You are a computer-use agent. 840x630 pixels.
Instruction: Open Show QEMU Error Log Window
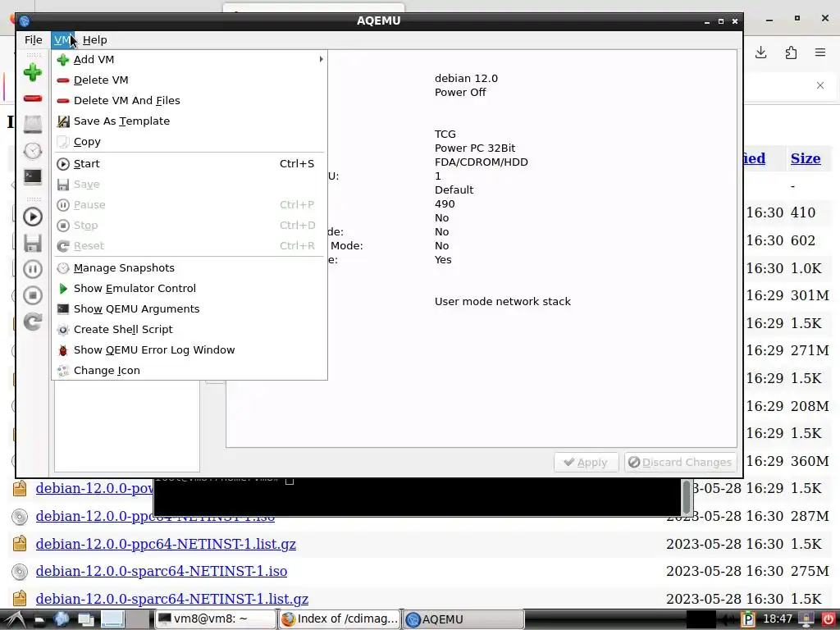click(189, 349)
